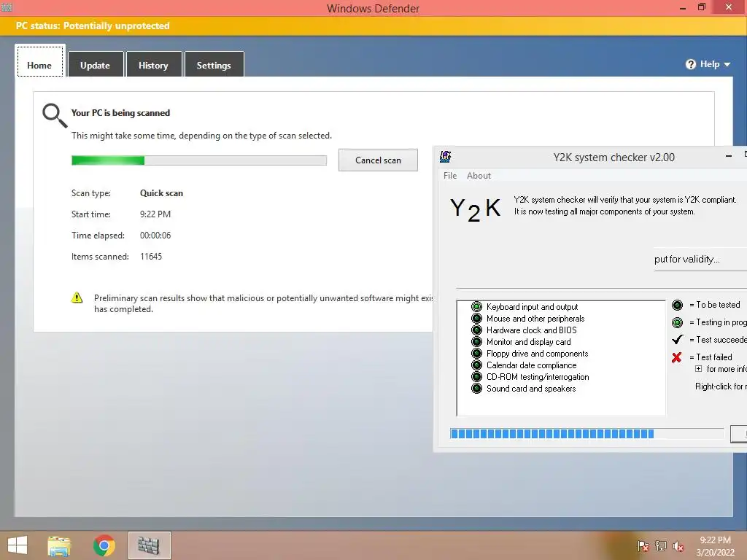Click the Y2K checker blue progress bar
The image size is (747, 560).
(x=587, y=433)
